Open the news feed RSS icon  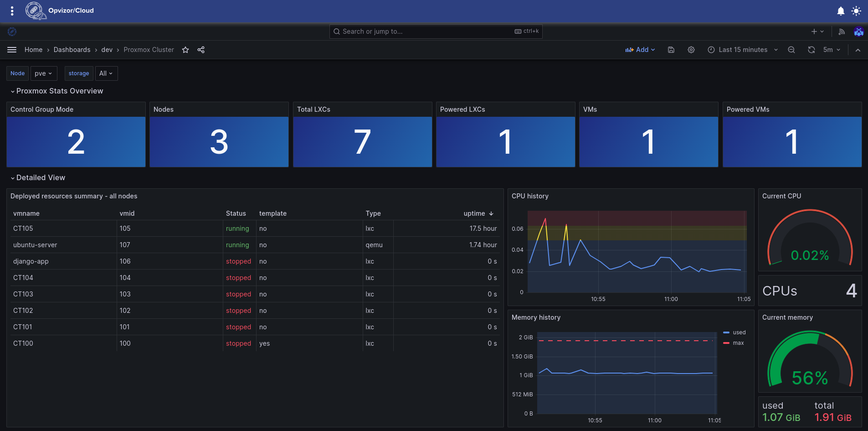click(x=842, y=31)
